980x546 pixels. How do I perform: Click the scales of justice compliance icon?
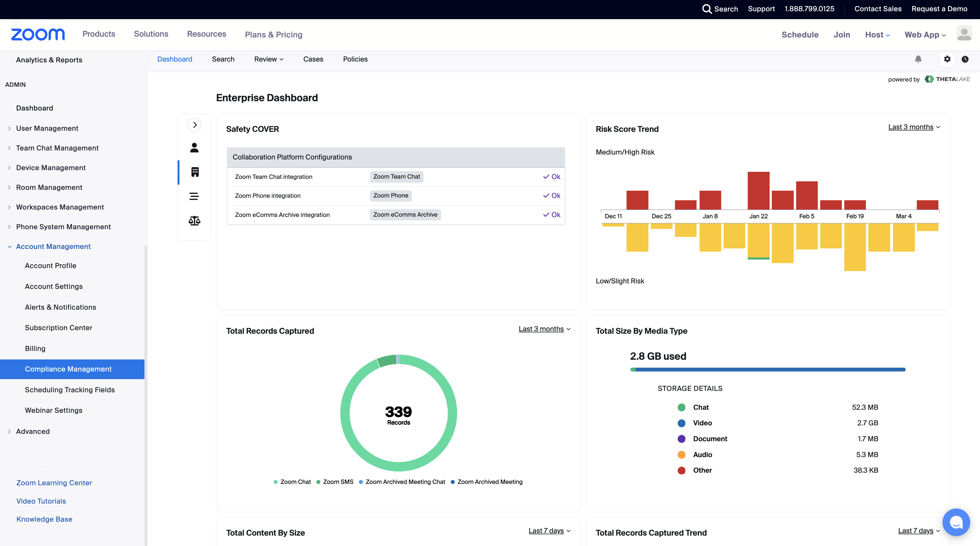[194, 220]
